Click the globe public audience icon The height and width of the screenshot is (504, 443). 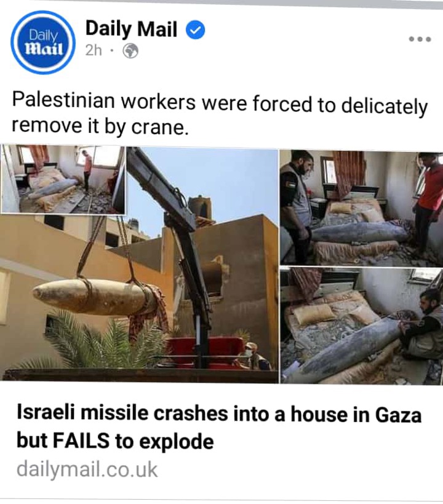coord(130,51)
